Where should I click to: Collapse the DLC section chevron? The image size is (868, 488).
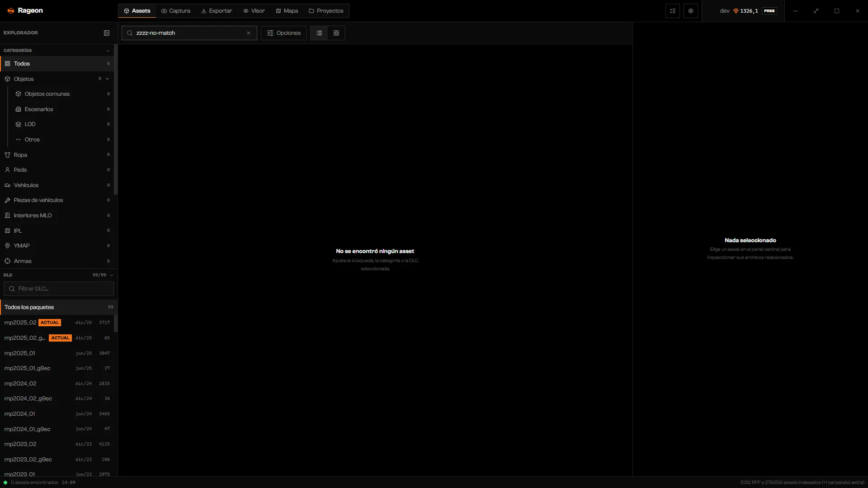coord(112,275)
